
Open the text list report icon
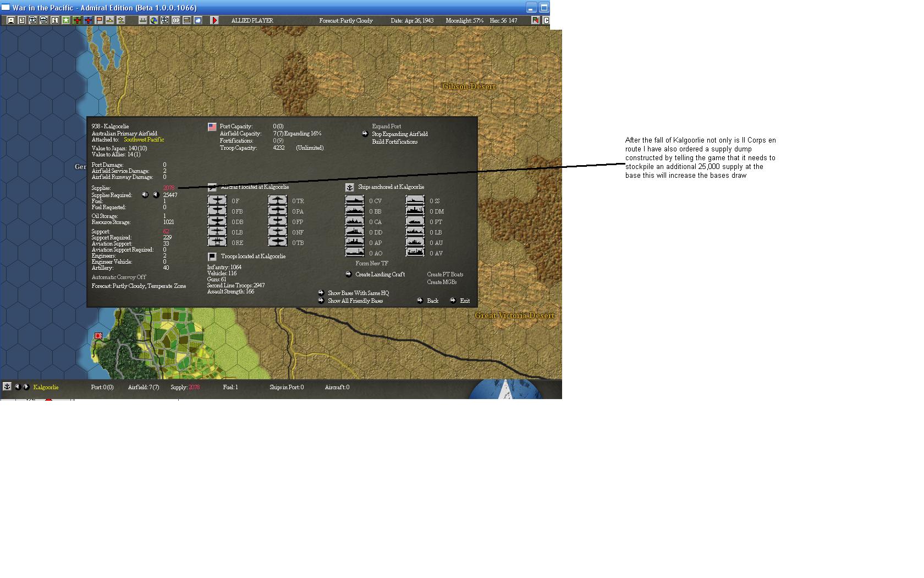pyautogui.click(x=22, y=20)
